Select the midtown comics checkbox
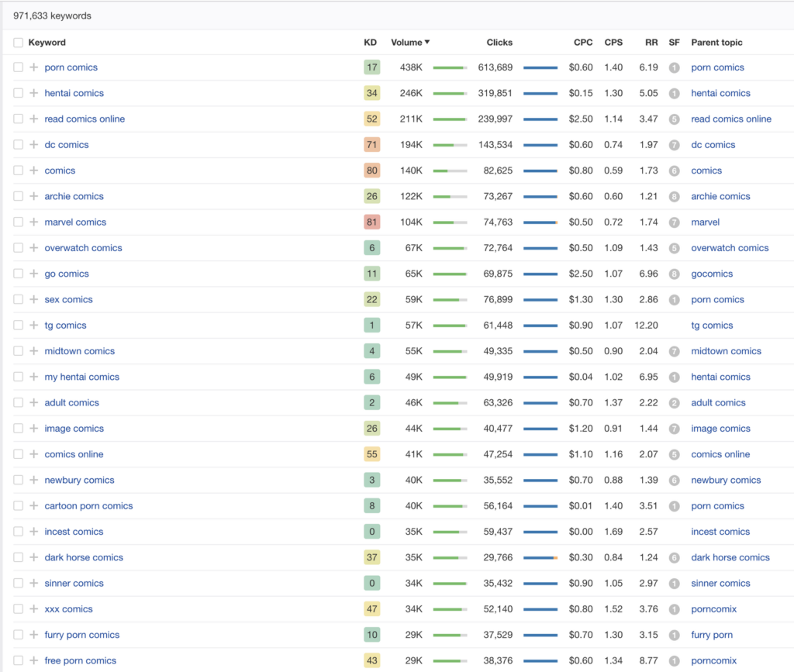This screenshot has width=794, height=672. coord(19,351)
